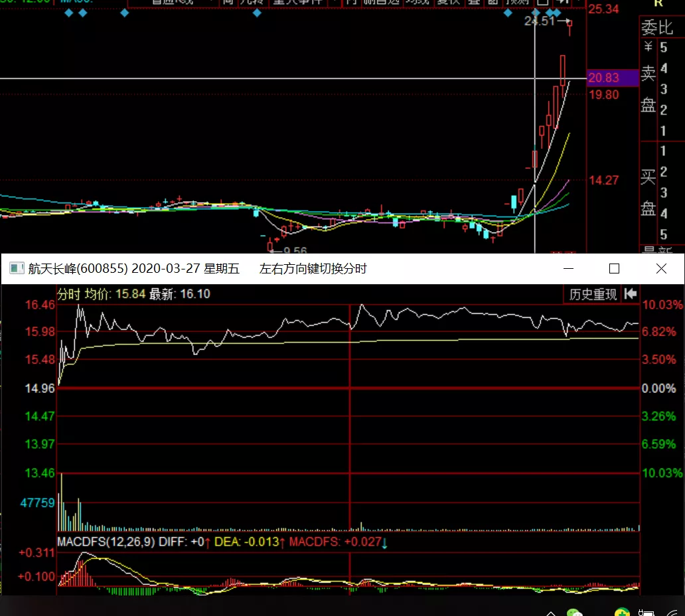Viewport: 685px width, 616px height.
Task: Click the 14.96 baseline price label
Action: click(40, 388)
